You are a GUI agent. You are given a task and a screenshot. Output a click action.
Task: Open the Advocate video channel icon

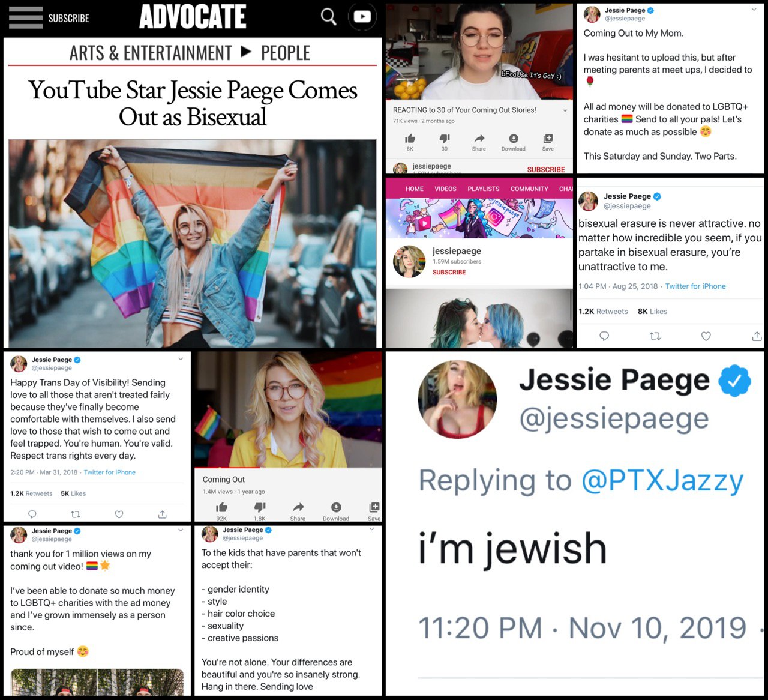pyautogui.click(x=362, y=17)
